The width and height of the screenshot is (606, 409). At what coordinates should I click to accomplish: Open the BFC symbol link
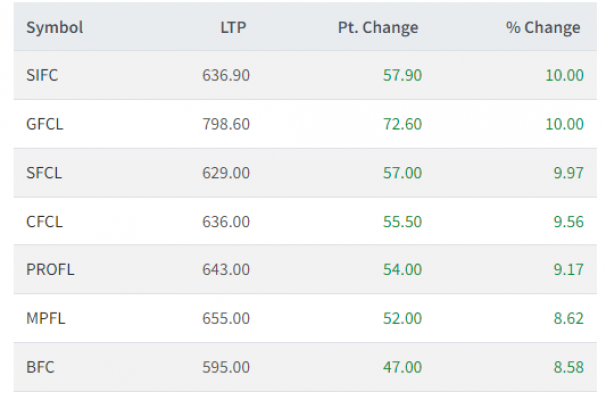(40, 367)
